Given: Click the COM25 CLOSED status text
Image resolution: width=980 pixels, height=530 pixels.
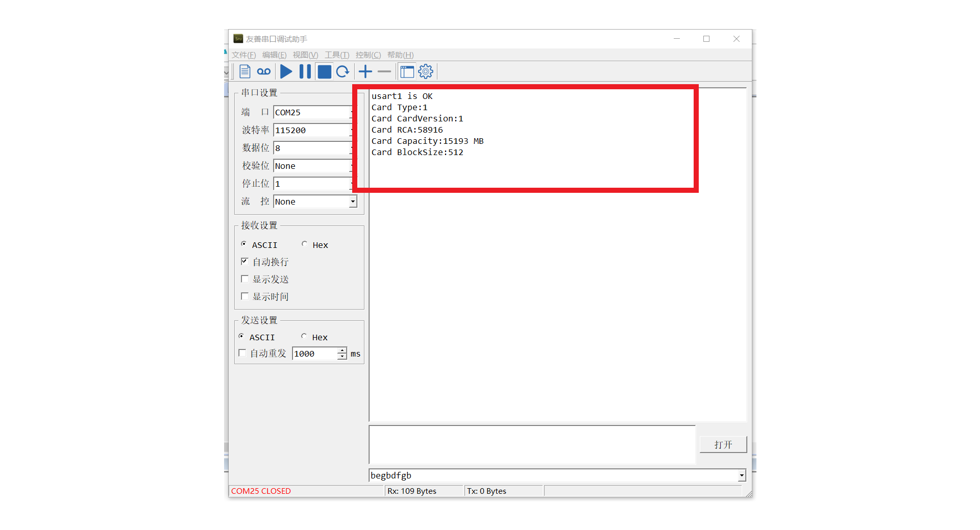Looking at the screenshot, I should [261, 491].
